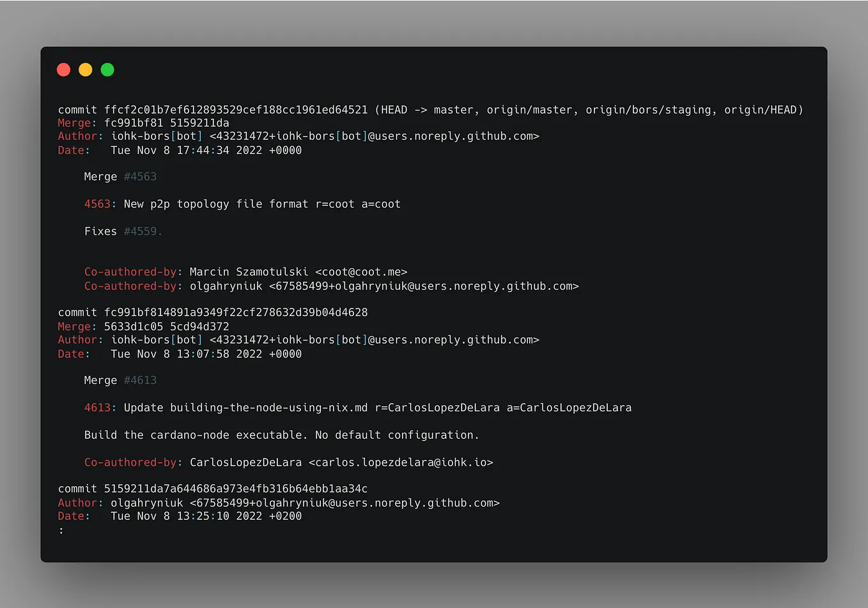Click the green fullscreen traffic light icon
Image resolution: width=868 pixels, height=608 pixels.
[107, 70]
